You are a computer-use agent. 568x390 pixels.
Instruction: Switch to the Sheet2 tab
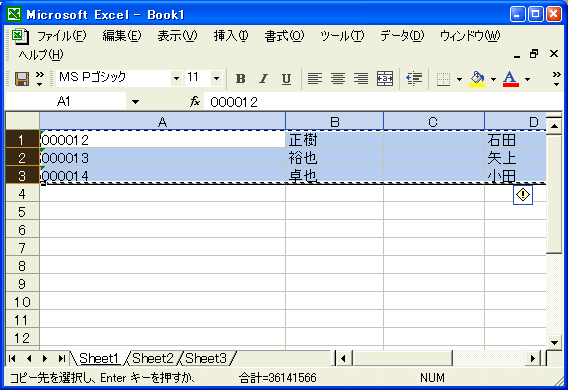click(x=153, y=358)
